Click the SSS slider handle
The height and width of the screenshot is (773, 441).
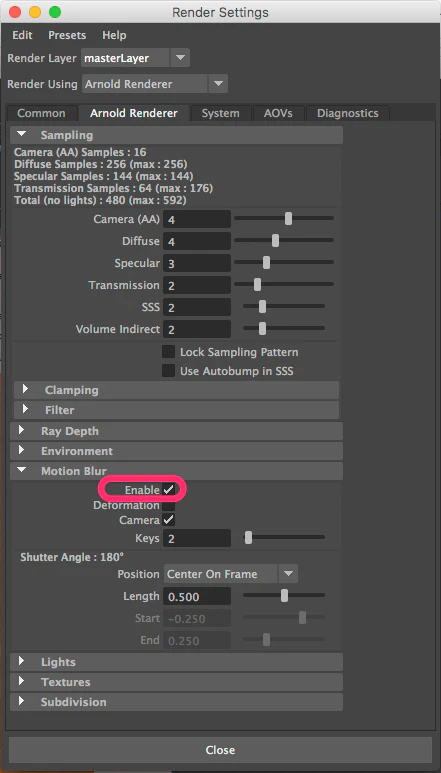pyautogui.click(x=262, y=307)
